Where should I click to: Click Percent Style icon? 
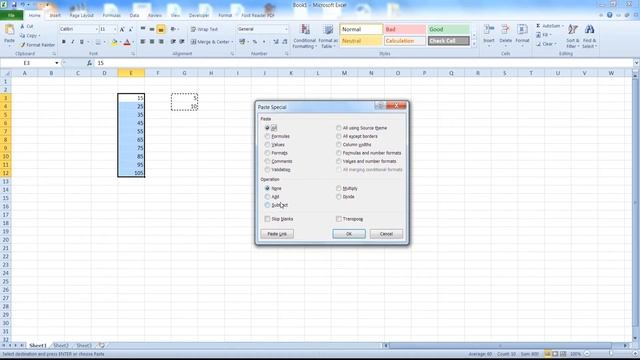[255, 42]
